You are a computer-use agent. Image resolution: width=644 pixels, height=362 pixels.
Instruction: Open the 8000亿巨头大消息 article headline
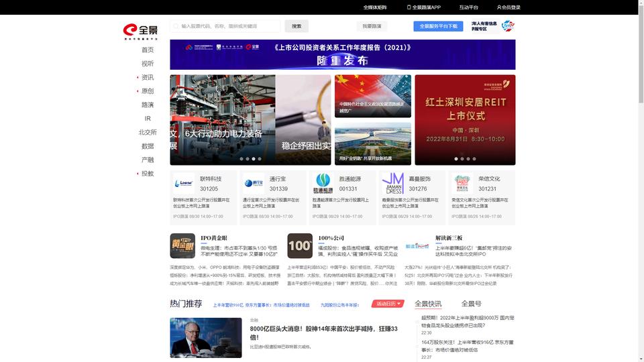click(x=323, y=333)
